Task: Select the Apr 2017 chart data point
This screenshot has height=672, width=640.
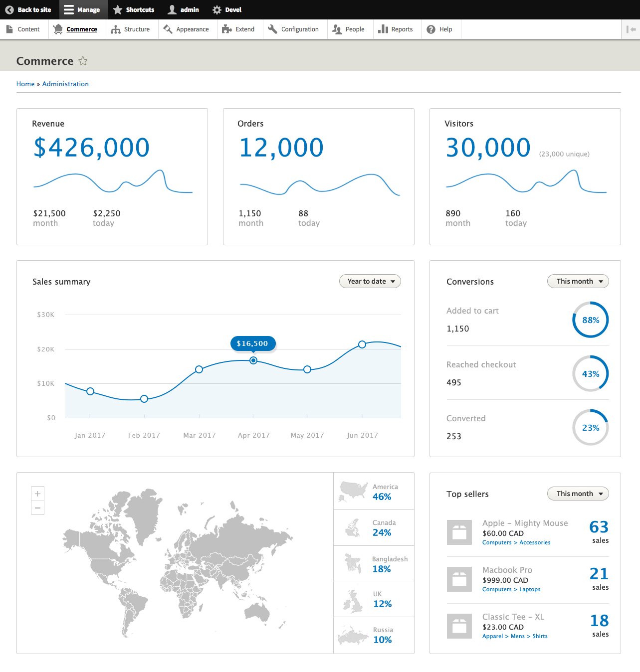Action: click(253, 360)
